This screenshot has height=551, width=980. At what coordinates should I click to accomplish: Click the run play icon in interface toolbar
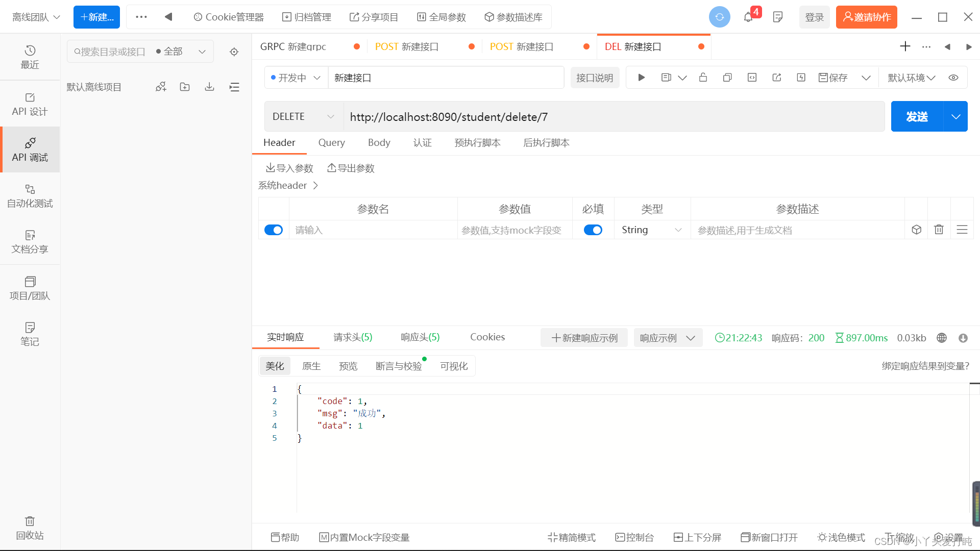pyautogui.click(x=642, y=78)
